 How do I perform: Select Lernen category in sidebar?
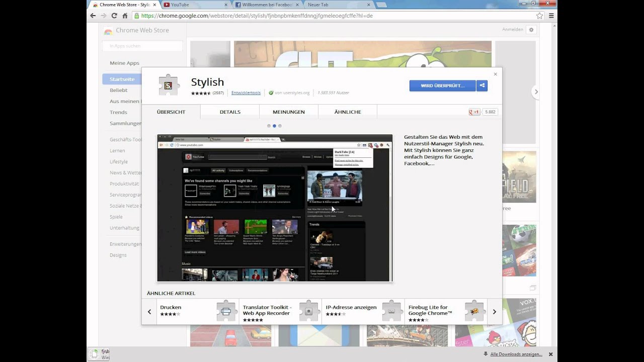click(x=117, y=150)
